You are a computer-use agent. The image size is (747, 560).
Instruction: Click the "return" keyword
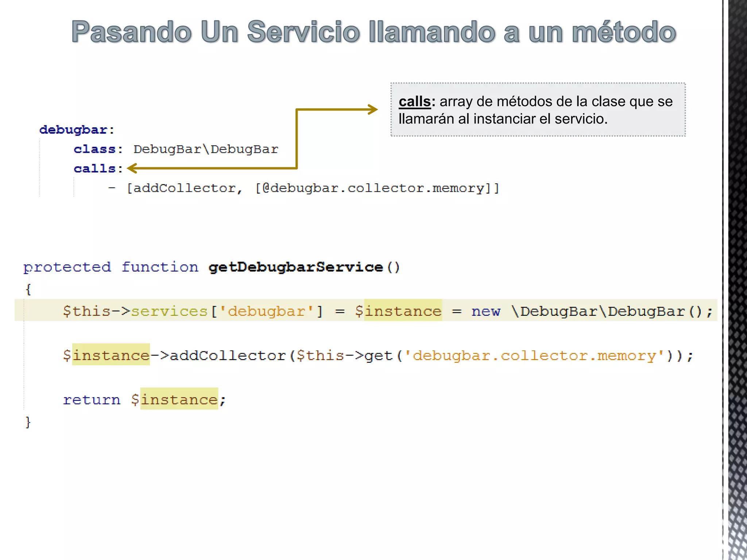coord(92,400)
